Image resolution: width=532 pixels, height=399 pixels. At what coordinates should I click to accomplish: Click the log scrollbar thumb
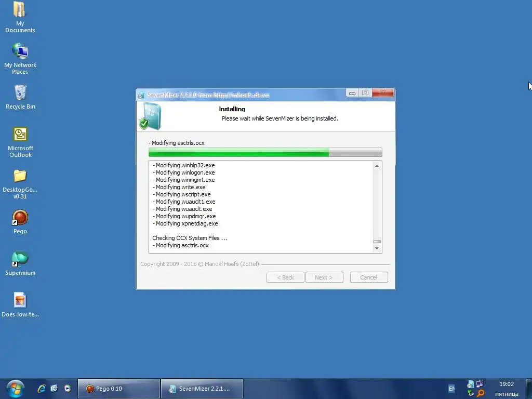pos(377,242)
